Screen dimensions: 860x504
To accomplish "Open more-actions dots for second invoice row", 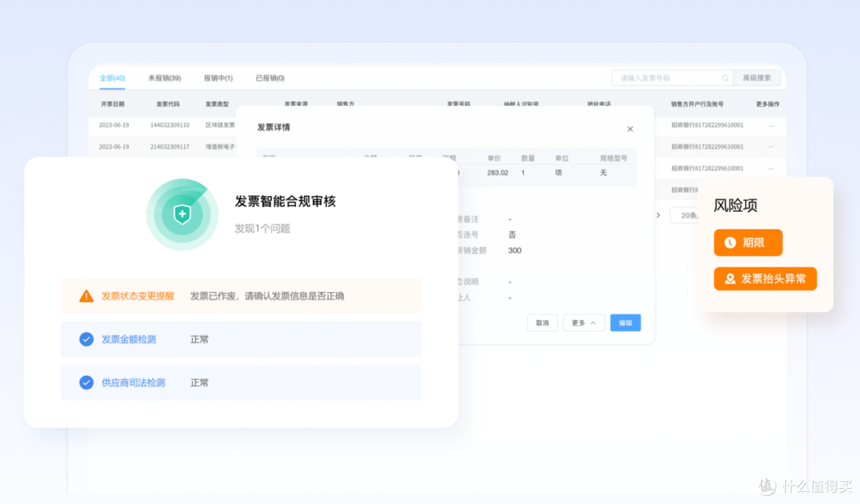I will tap(771, 147).
